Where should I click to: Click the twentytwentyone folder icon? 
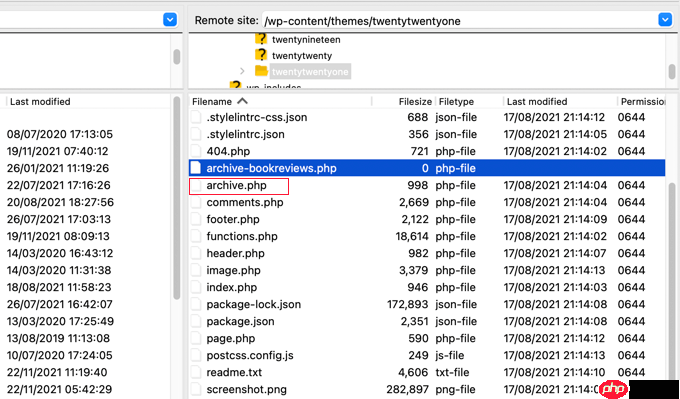(x=261, y=71)
